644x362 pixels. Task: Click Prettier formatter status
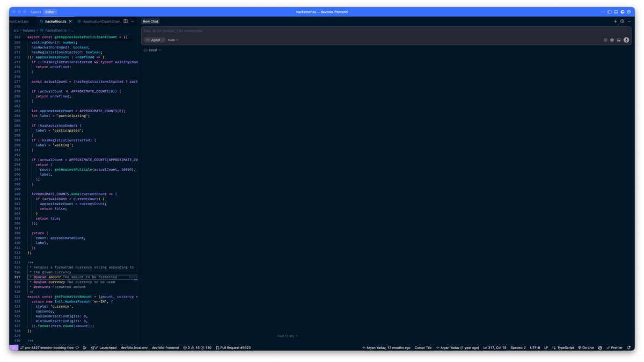tap(614, 347)
